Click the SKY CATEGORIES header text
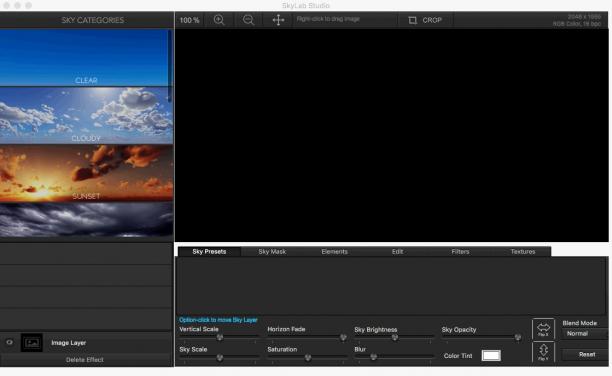Screen dimensions: 612x376 (x=93, y=20)
